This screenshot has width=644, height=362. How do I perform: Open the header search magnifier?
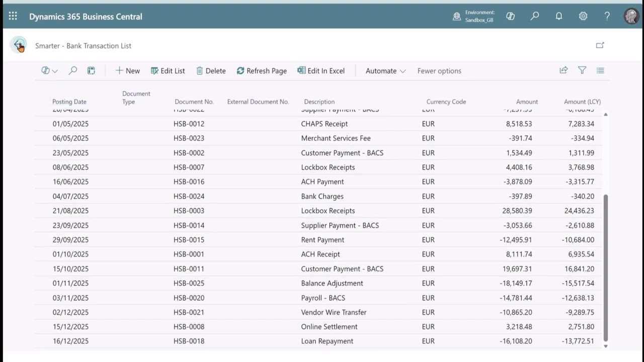(535, 16)
